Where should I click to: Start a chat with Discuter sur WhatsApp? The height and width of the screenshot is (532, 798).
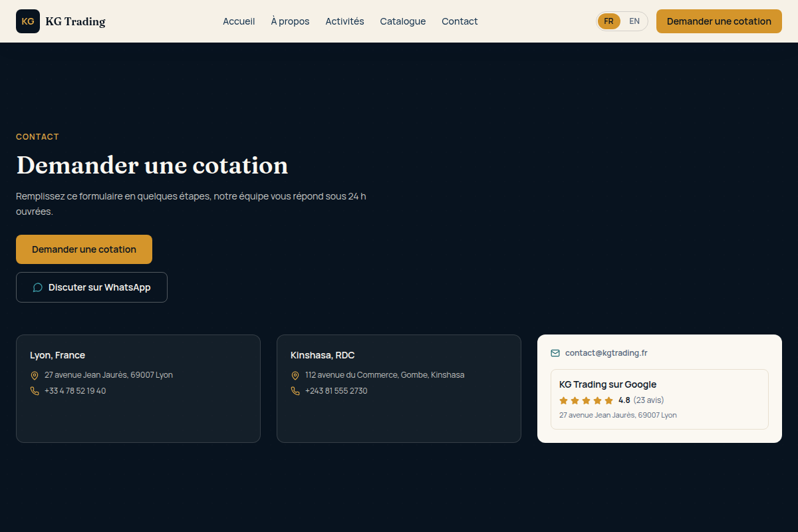click(92, 287)
